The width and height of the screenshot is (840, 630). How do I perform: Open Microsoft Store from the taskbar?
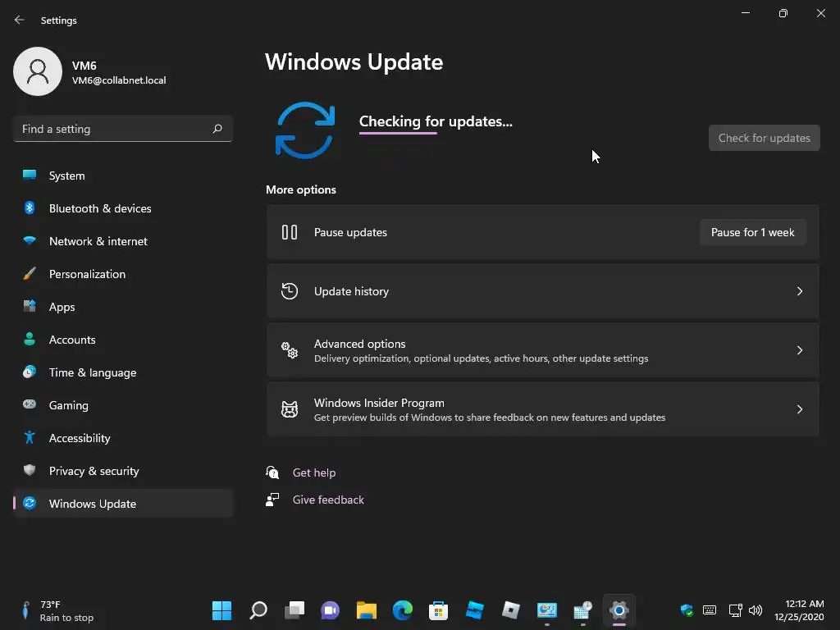click(438, 610)
